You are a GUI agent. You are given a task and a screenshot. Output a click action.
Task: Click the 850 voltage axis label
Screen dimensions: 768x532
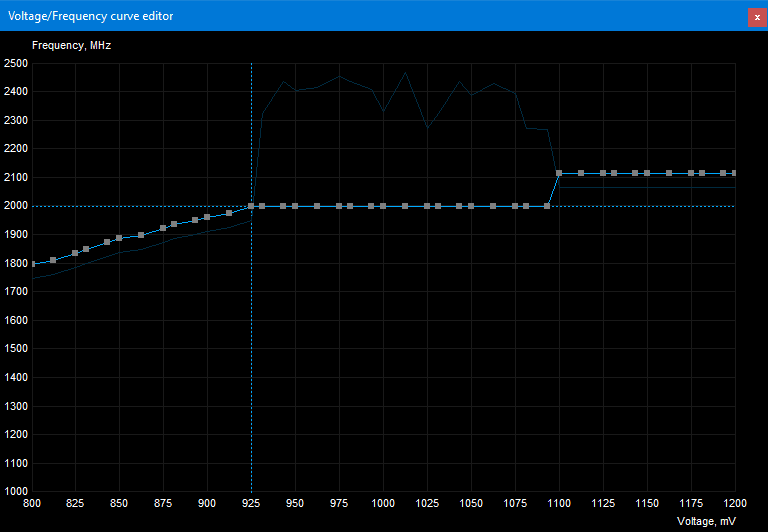coord(119,504)
